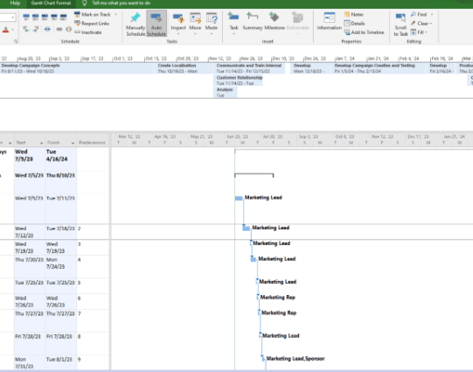Viewport: 473px width, 372px height.
Task: Select Analyze timeline bar
Action: click(225, 92)
